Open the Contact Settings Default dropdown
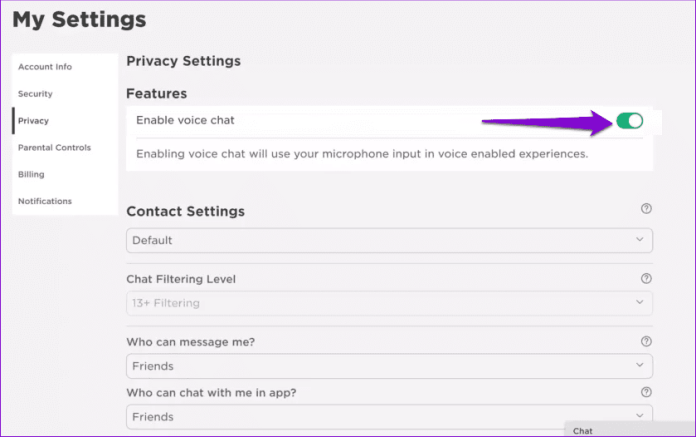The height and width of the screenshot is (437, 696). [x=389, y=240]
